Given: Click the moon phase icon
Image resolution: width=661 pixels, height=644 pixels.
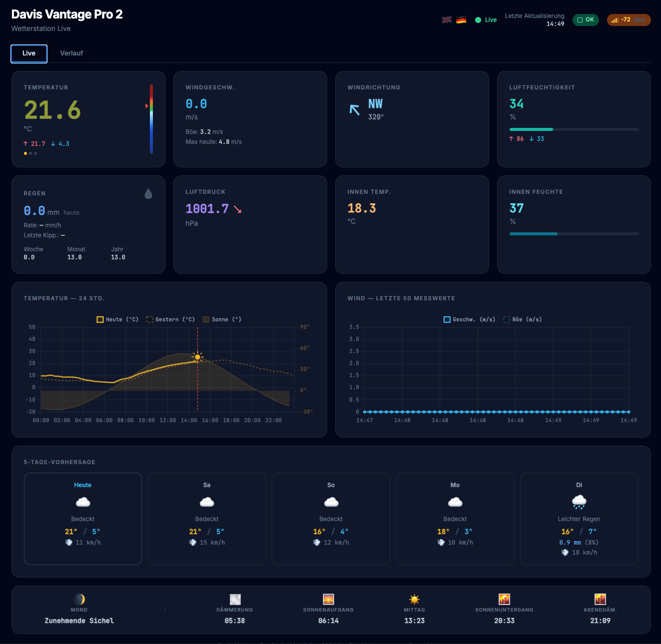Looking at the screenshot, I should tap(79, 599).
